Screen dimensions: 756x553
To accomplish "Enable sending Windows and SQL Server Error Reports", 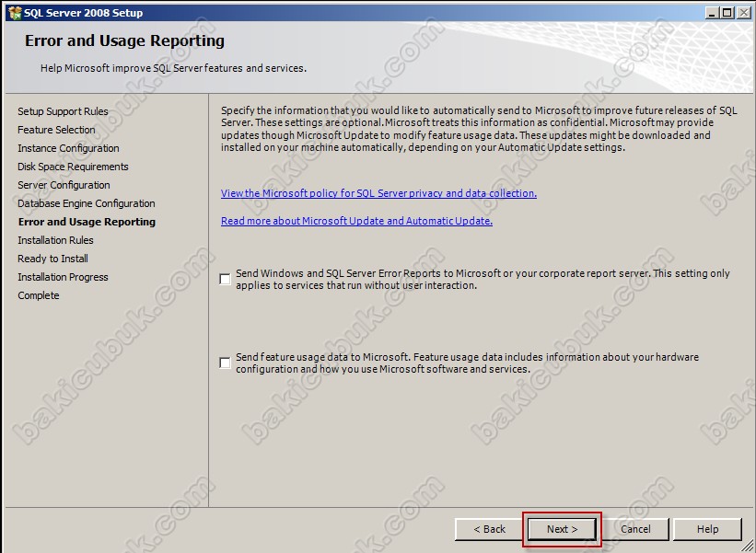I will [225, 279].
